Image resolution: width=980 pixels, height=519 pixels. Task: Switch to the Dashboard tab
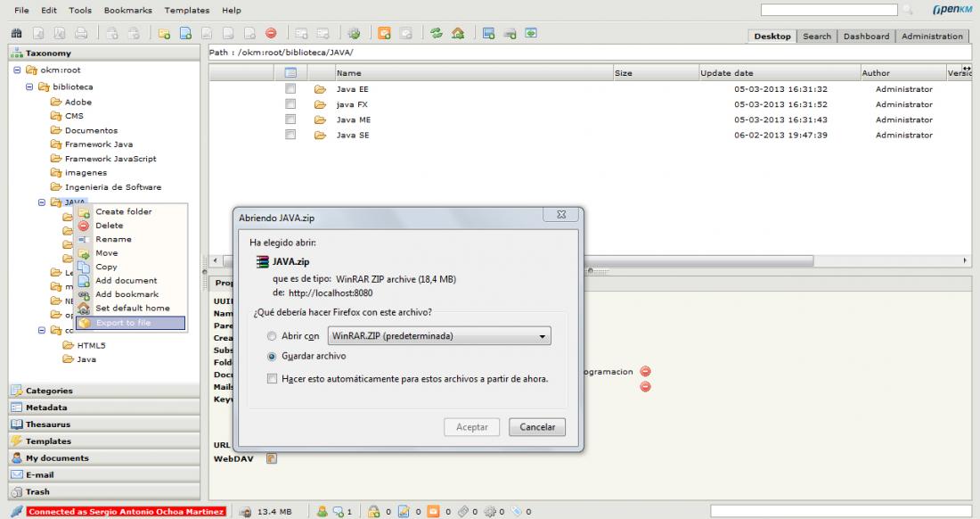866,37
